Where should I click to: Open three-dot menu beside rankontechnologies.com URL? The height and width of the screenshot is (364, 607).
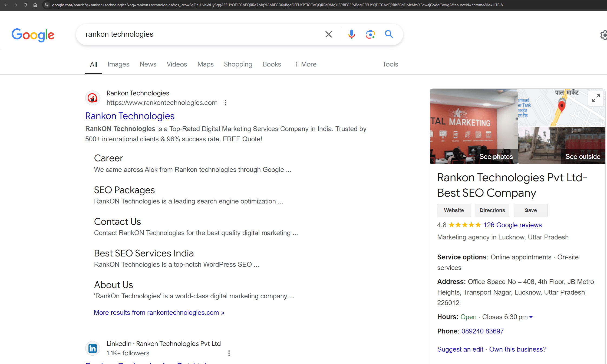pyautogui.click(x=225, y=103)
